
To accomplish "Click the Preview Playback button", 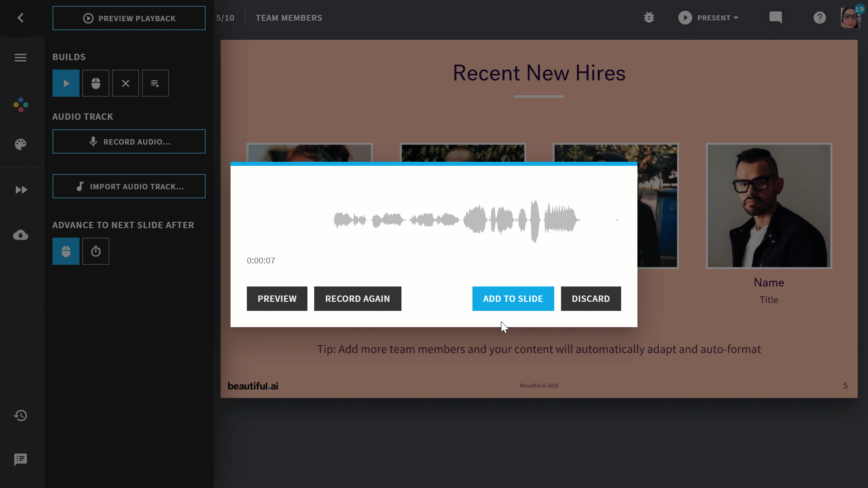I will pos(129,18).
